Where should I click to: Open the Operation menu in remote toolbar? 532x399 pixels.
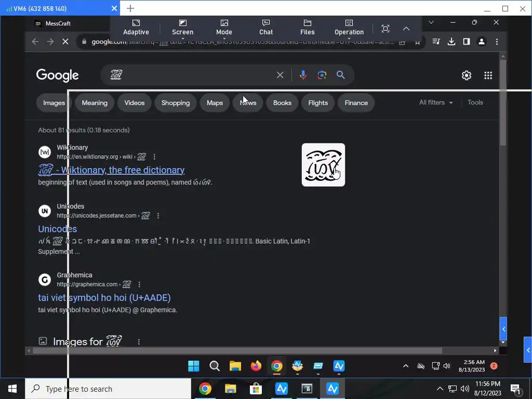pos(349,28)
